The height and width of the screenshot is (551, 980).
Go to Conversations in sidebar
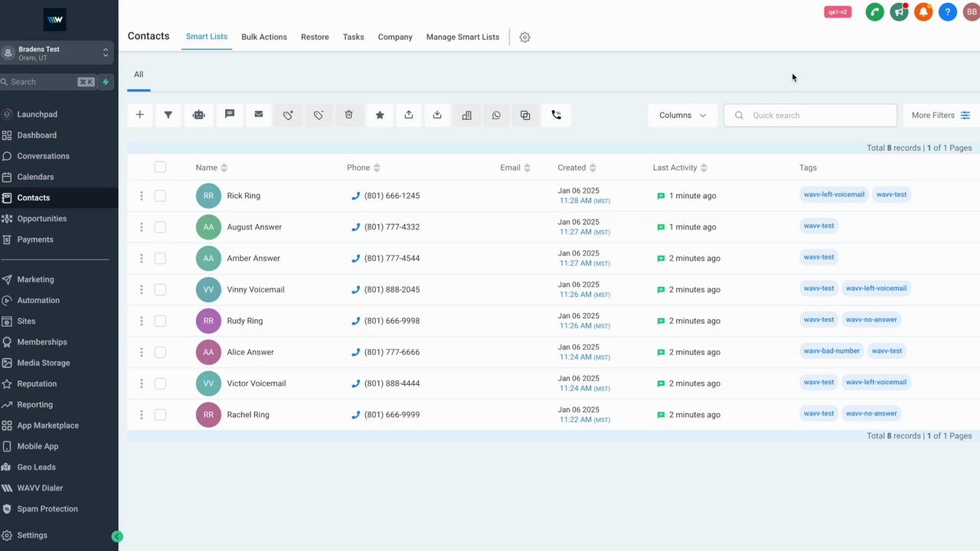click(x=44, y=156)
